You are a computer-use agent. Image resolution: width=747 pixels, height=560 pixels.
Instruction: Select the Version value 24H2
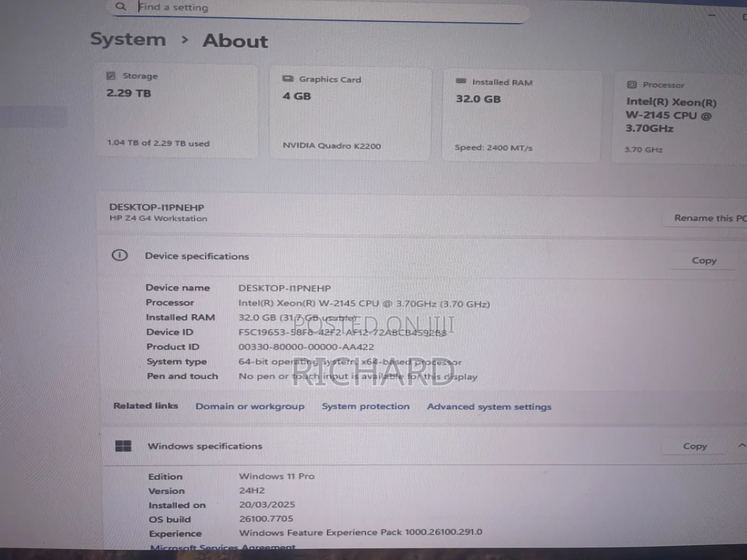pos(252,490)
